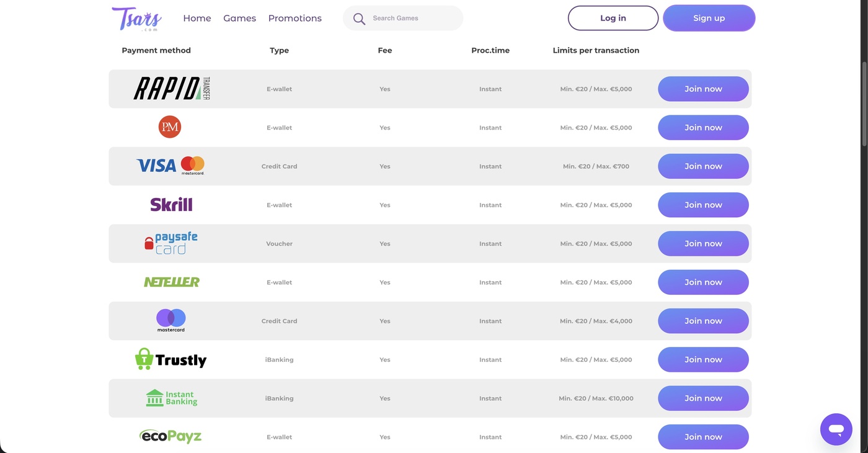The image size is (868, 453).
Task: Click the 'Payment method' column header
Action: point(156,50)
